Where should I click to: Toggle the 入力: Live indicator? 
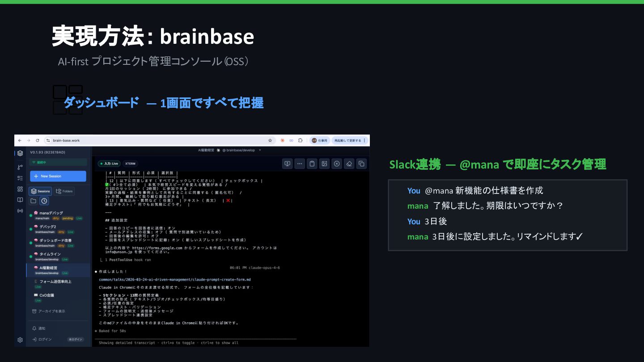(x=109, y=164)
